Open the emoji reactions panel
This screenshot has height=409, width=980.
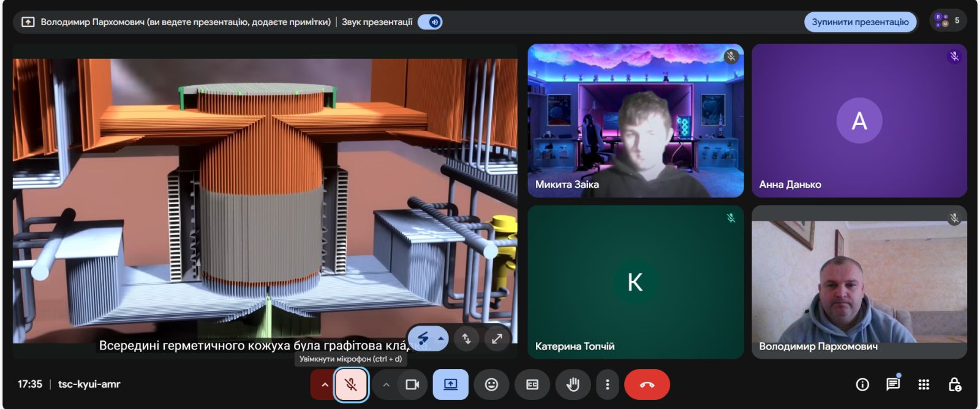coord(491,384)
